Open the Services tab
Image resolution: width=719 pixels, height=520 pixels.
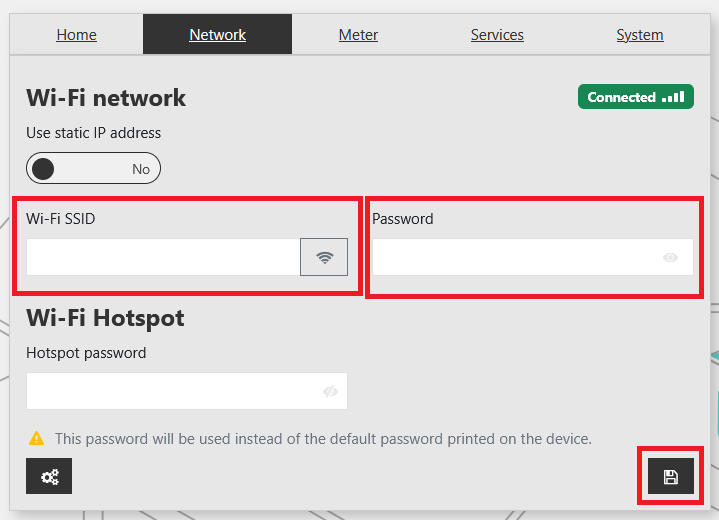497,35
